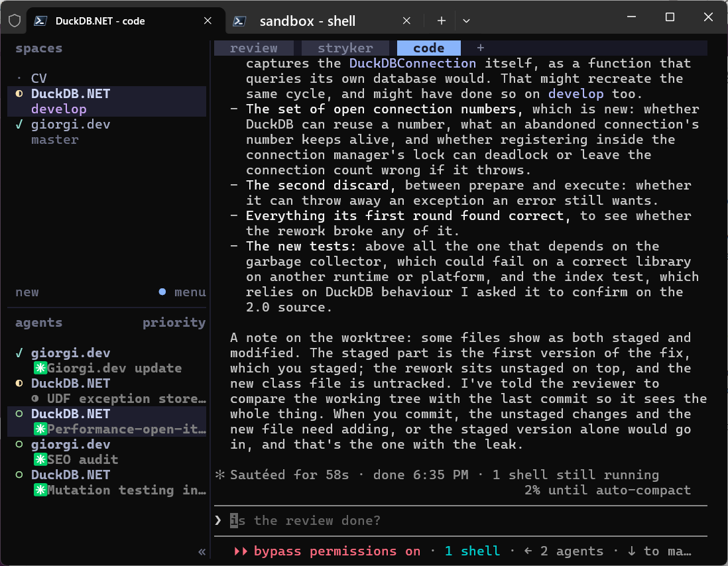Viewport: 728px width, 566px height.
Task: Select the CV space
Action: (x=38, y=78)
